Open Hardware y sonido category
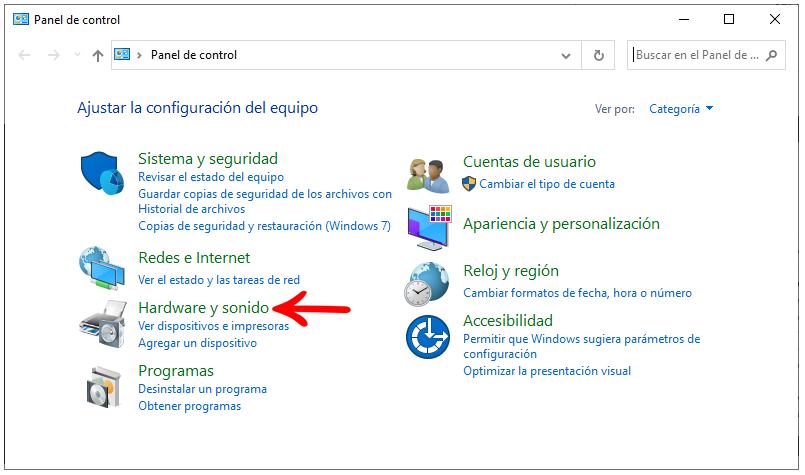This screenshot has height=475, width=805. point(203,308)
